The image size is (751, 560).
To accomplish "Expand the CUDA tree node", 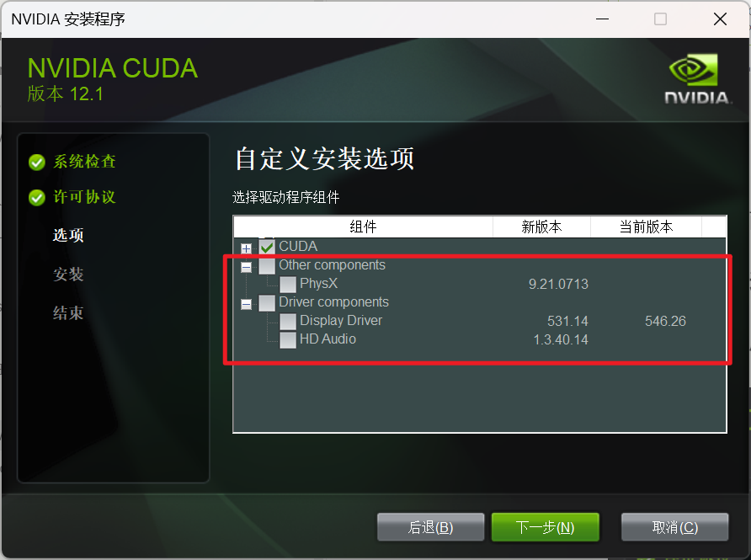I will pos(246,248).
